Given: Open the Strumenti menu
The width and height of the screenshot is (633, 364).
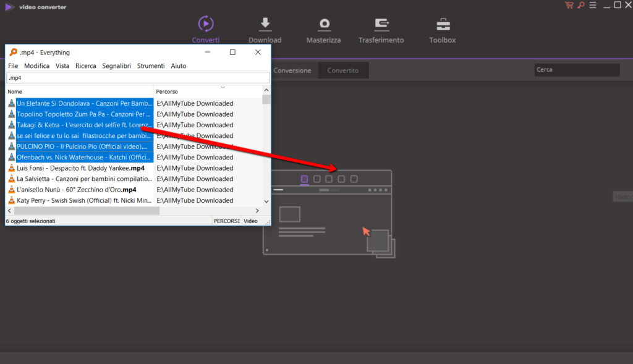Looking at the screenshot, I should tap(151, 66).
